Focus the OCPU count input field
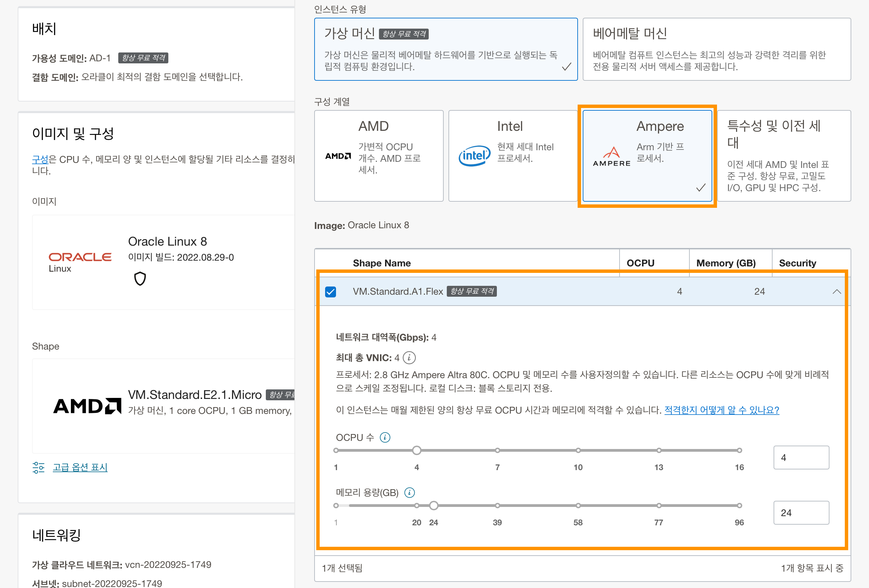The image size is (869, 588). click(x=801, y=458)
